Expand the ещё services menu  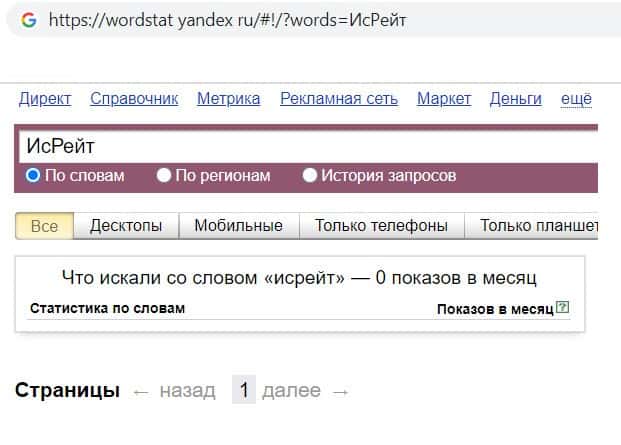point(576,99)
